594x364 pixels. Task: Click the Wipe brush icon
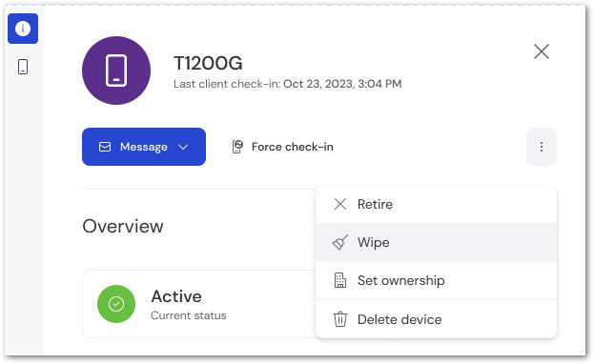339,242
